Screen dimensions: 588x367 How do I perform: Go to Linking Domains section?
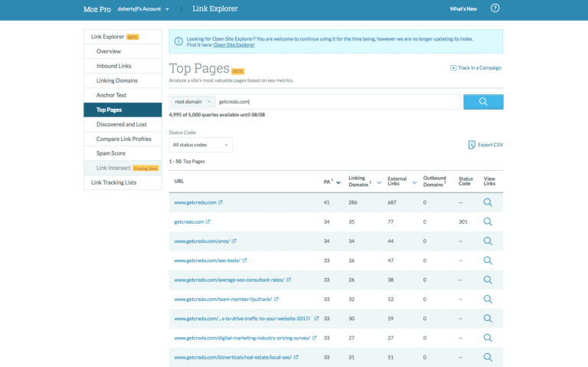coord(122,80)
